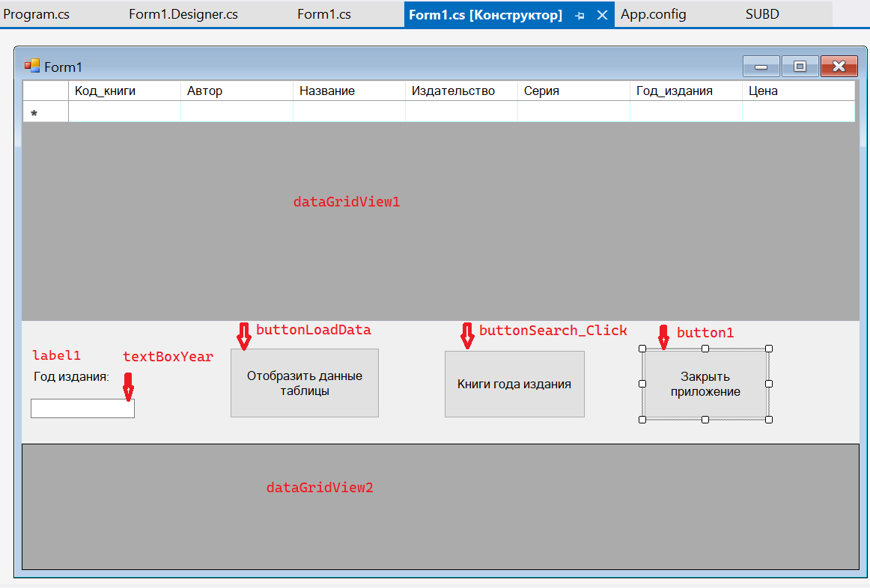The height and width of the screenshot is (588, 870).
Task: Click the Form1 title bar icon
Action: tap(31, 67)
